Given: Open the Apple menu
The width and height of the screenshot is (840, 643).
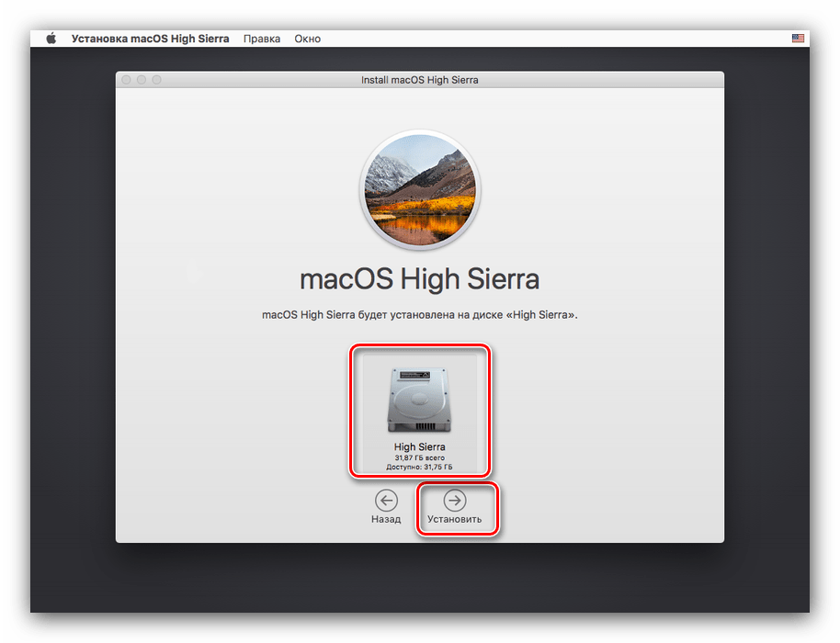Looking at the screenshot, I should pos(51,39).
